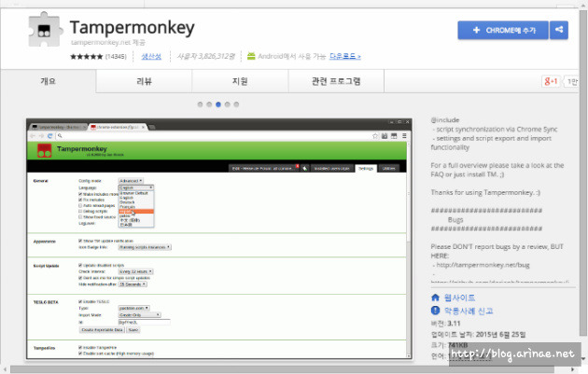Screen dimensions: 588x374
Task: Click the http://tampermonkey.net/bug text
Action: coord(483,265)
